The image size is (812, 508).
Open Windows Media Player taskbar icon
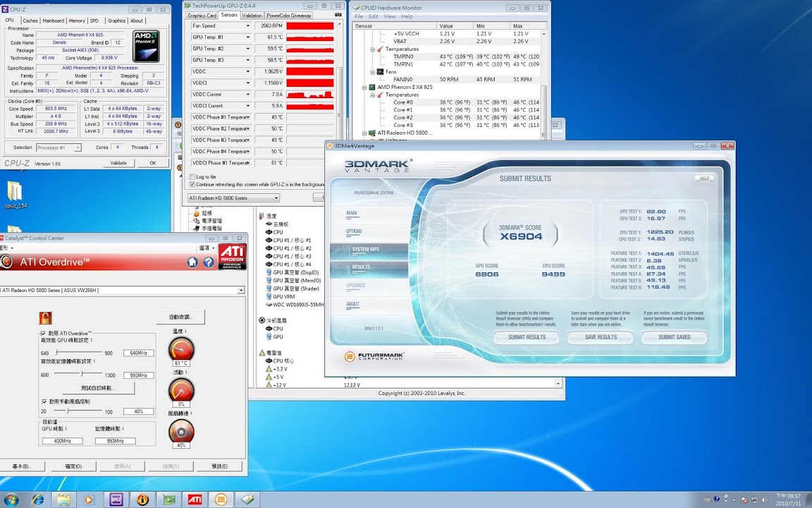[89, 500]
